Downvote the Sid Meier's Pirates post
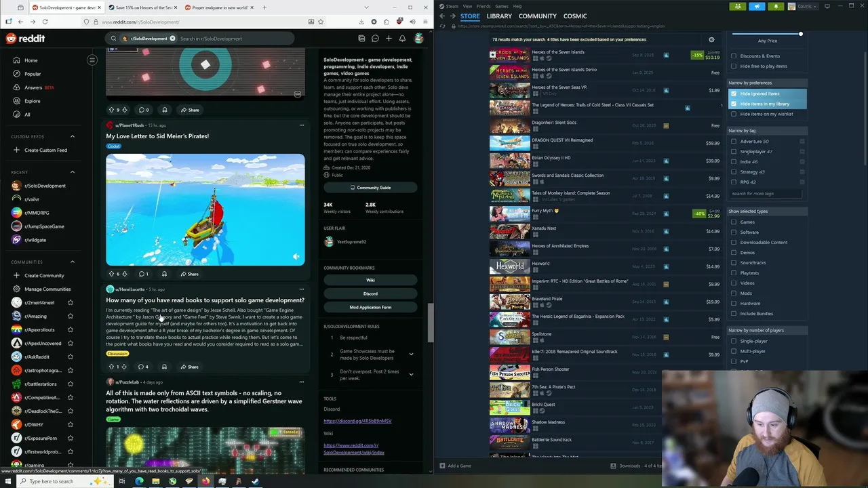The width and height of the screenshot is (868, 488). 124,274
